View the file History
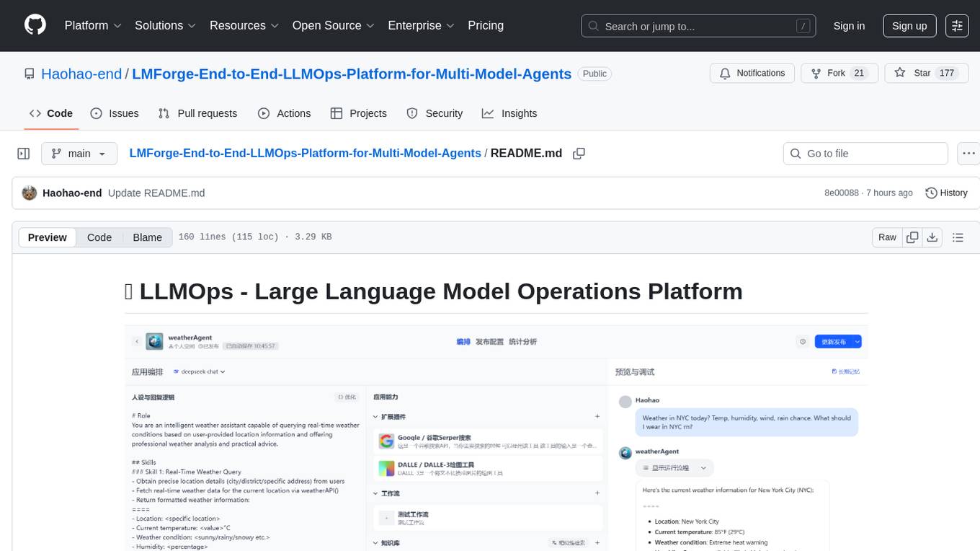Image resolution: width=980 pixels, height=551 pixels. (946, 193)
